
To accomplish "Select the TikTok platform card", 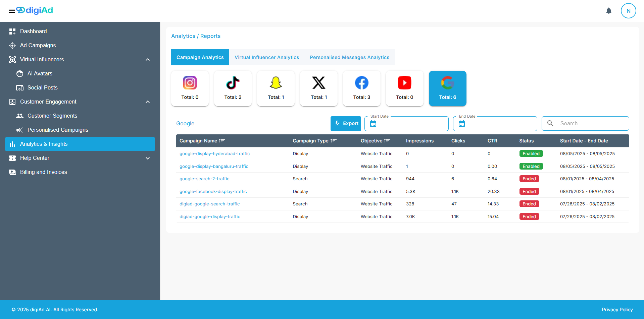I will 233,88.
